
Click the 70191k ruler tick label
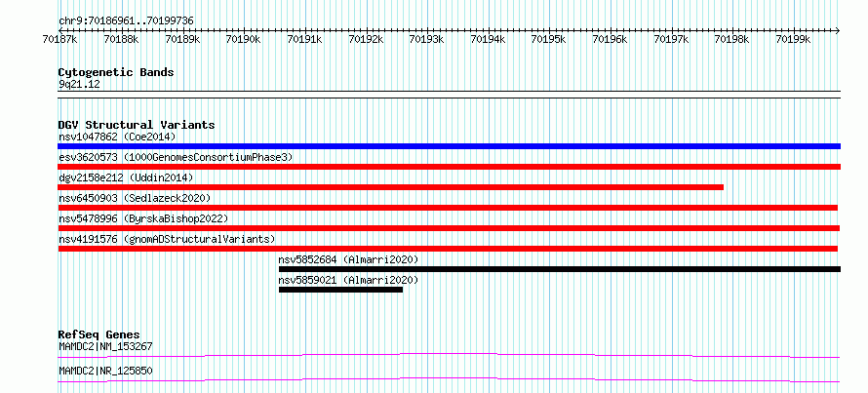tap(304, 39)
